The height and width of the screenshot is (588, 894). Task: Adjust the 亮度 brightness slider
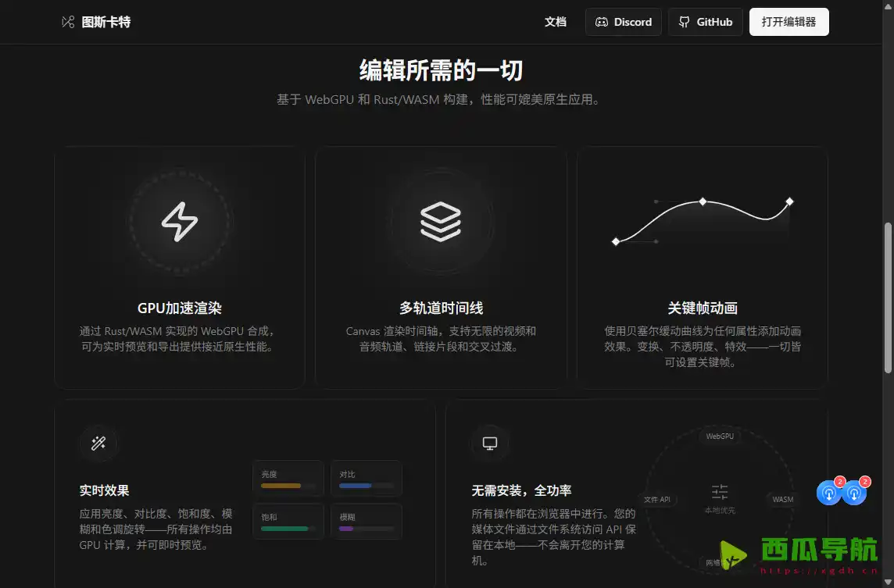tap(288, 486)
